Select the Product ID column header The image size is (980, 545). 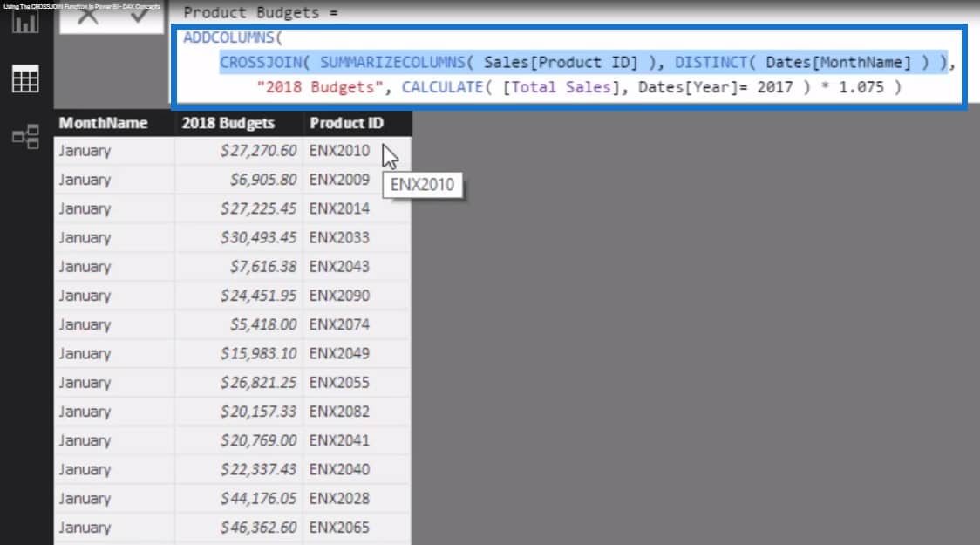(346, 123)
